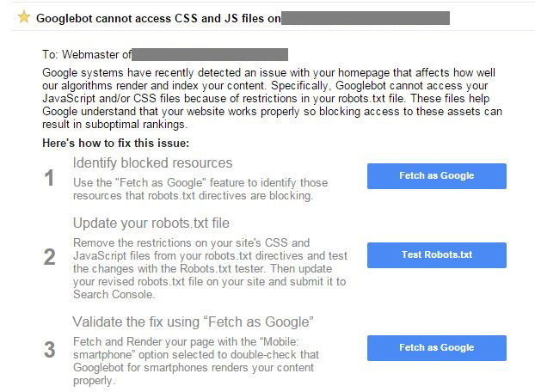Click the step 1 description about robots.txt directives

tap(200, 189)
